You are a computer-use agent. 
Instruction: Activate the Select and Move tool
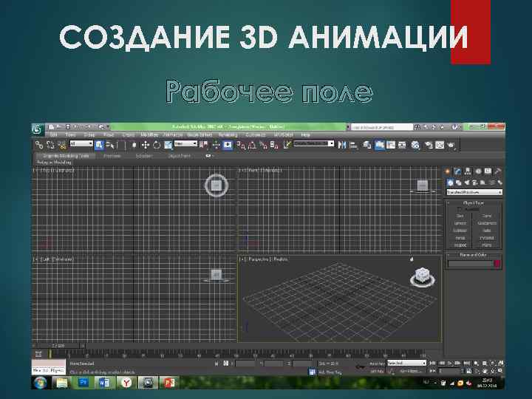tap(146, 146)
